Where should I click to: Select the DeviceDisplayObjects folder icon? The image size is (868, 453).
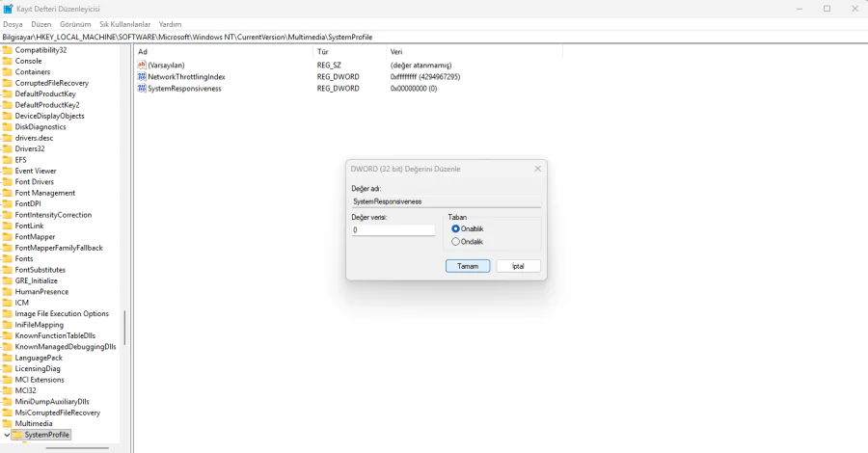coord(7,116)
